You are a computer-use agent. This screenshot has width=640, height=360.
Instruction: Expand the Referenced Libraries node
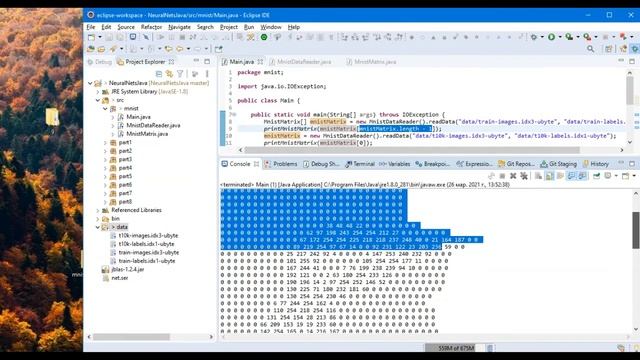point(98,210)
